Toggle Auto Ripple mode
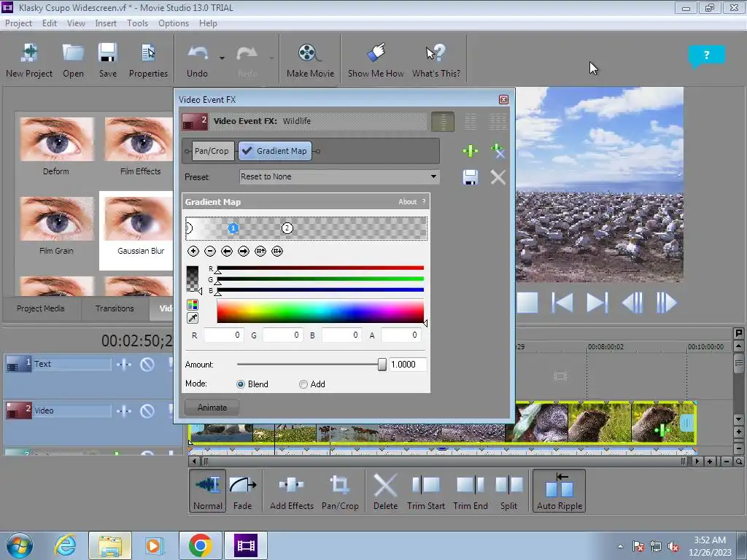The width and height of the screenshot is (747, 560). click(x=560, y=491)
